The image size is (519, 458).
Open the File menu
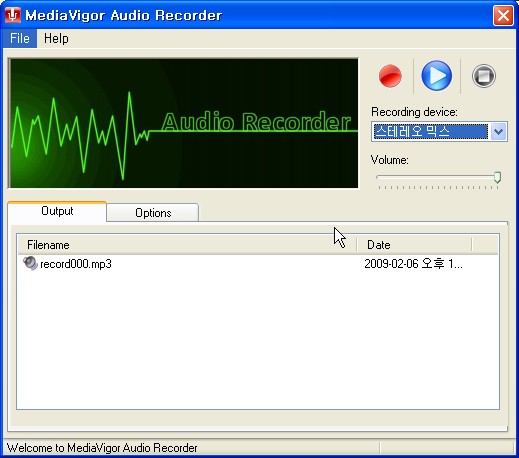20,38
